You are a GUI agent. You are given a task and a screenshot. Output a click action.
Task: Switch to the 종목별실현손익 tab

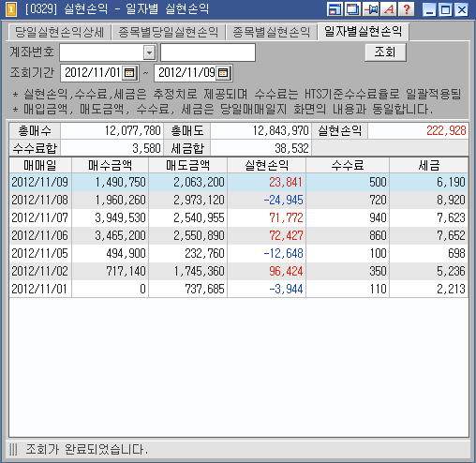click(x=272, y=32)
